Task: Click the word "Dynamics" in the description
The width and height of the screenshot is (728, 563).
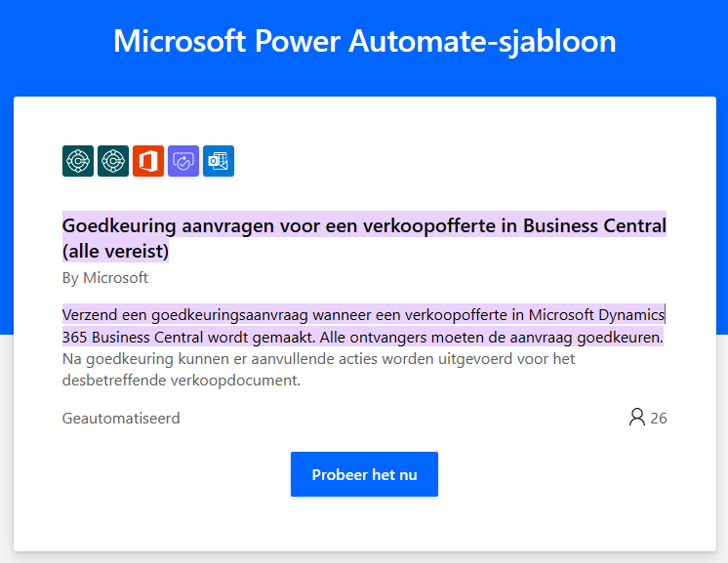Action: (631, 315)
